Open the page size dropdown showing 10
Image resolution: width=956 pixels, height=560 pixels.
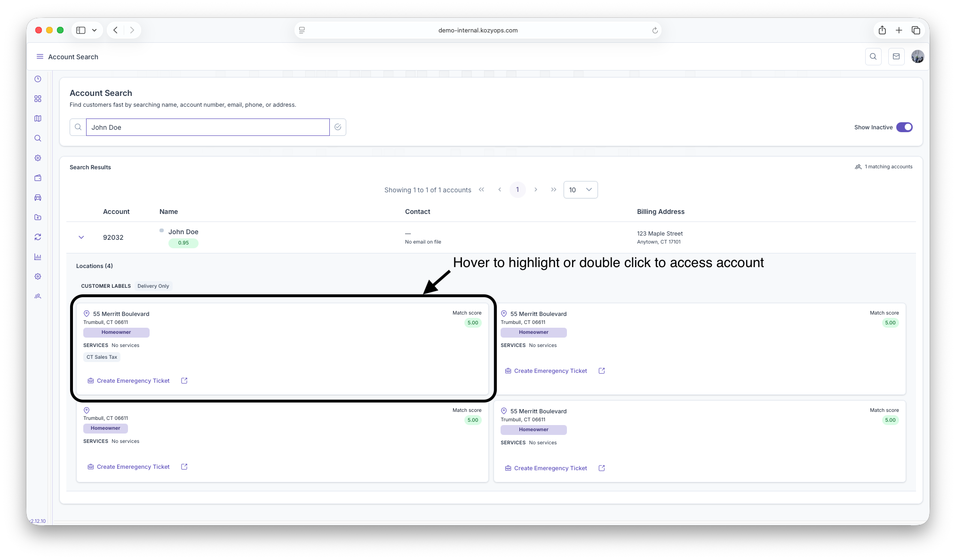coord(580,190)
